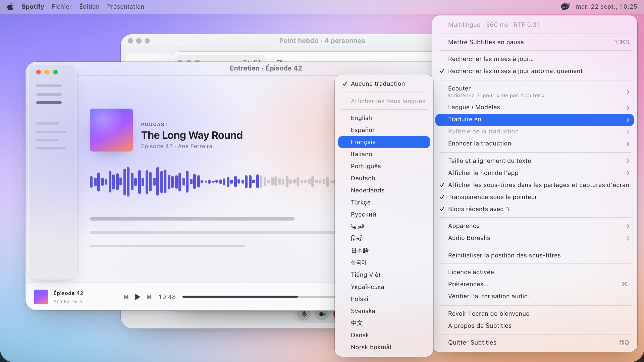Click Rechercher les mises à jour…
644x362 pixels.
pyautogui.click(x=535, y=59)
